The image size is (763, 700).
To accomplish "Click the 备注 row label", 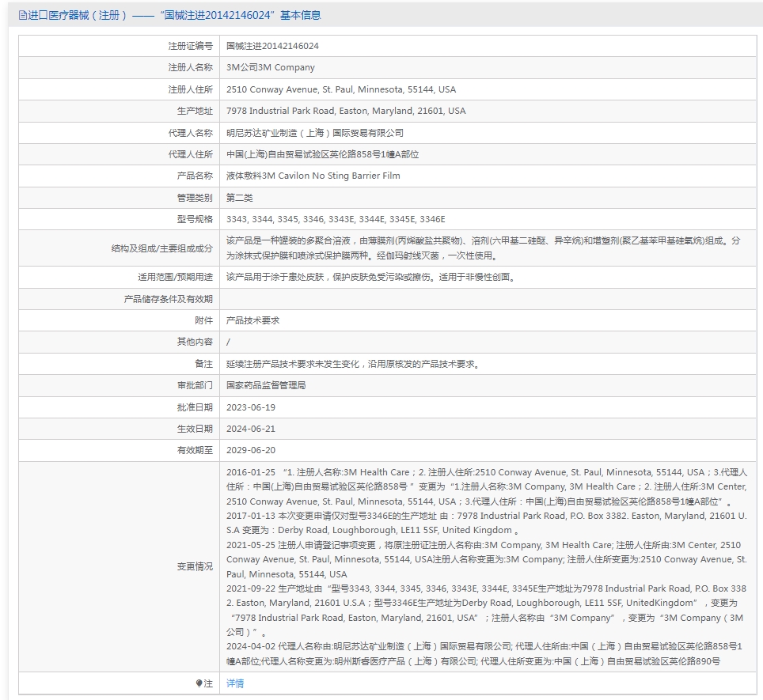I will (x=203, y=364).
